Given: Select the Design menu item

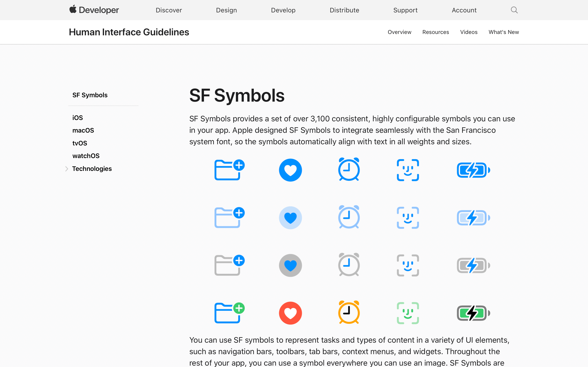Looking at the screenshot, I should point(226,10).
